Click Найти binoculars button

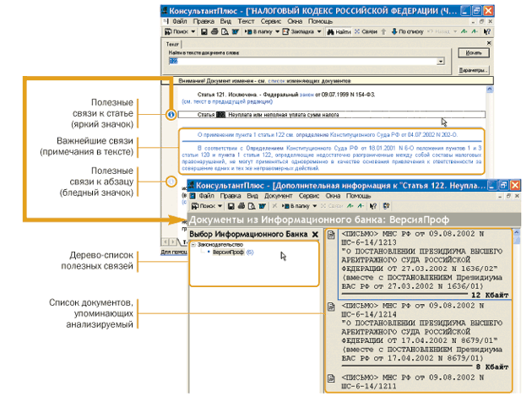pyautogui.click(x=339, y=31)
